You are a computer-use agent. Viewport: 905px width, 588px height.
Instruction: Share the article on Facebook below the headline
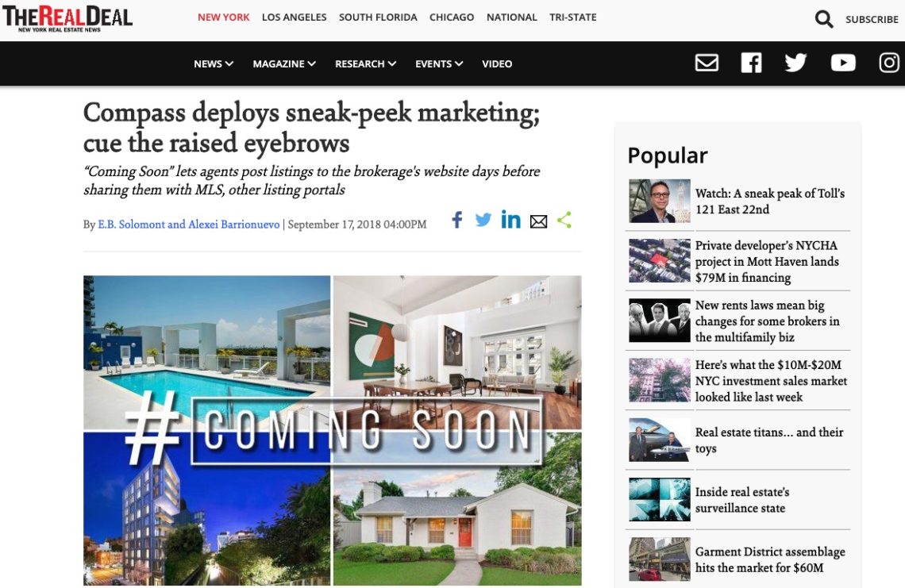[457, 220]
